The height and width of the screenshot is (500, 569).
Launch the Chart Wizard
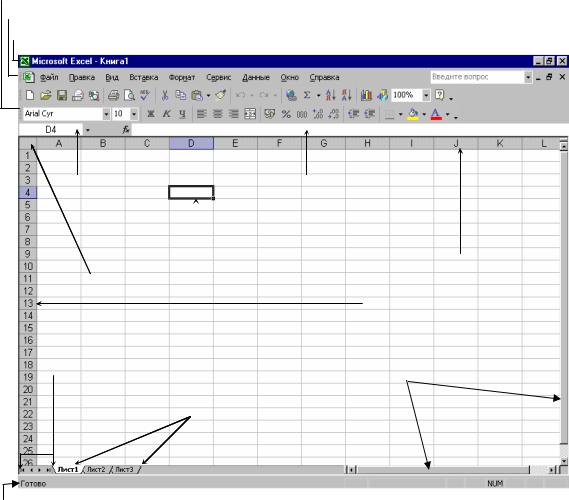tap(366, 95)
